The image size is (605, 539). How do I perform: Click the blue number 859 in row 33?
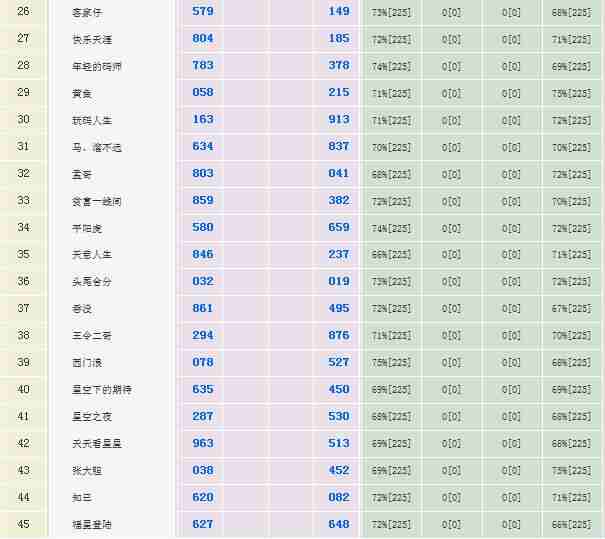pos(203,201)
